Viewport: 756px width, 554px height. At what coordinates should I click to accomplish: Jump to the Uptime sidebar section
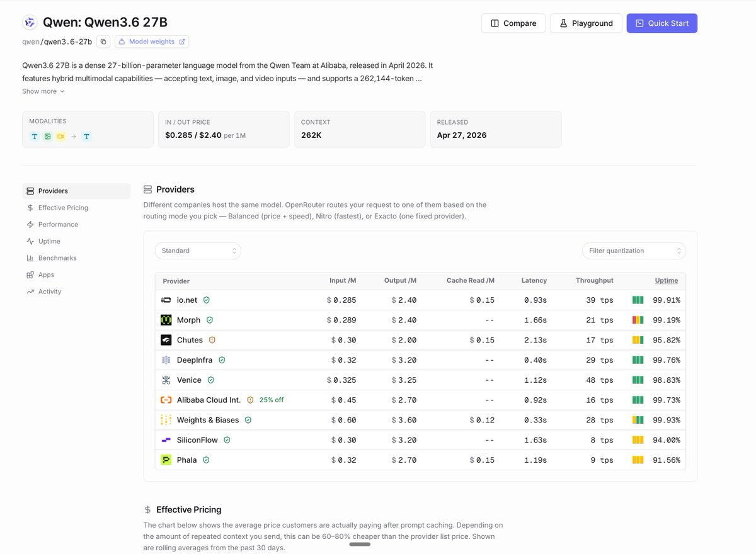coord(76,241)
